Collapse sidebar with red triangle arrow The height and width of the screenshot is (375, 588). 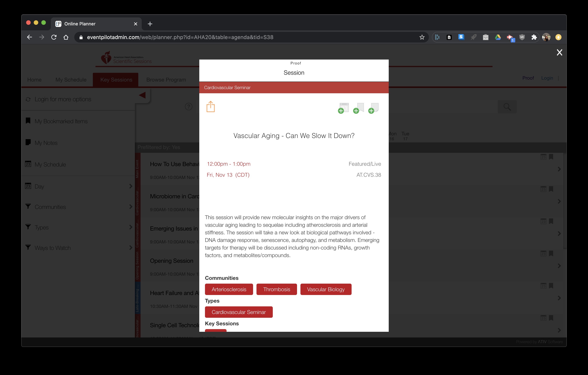coord(142,95)
